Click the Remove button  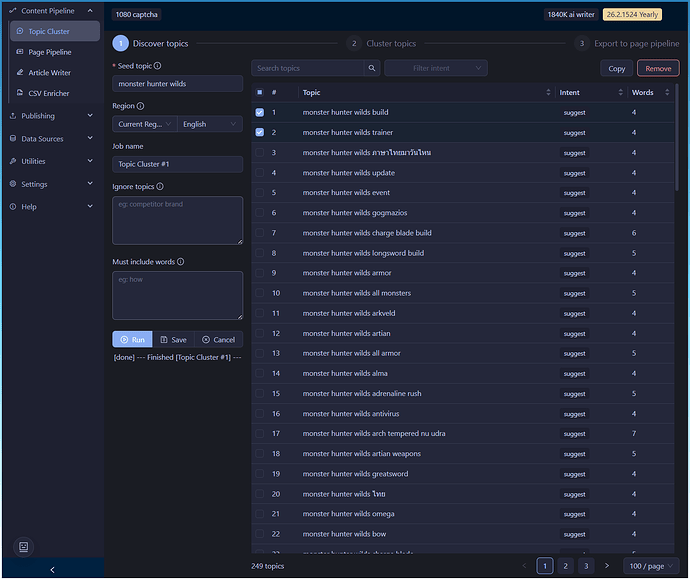click(658, 68)
